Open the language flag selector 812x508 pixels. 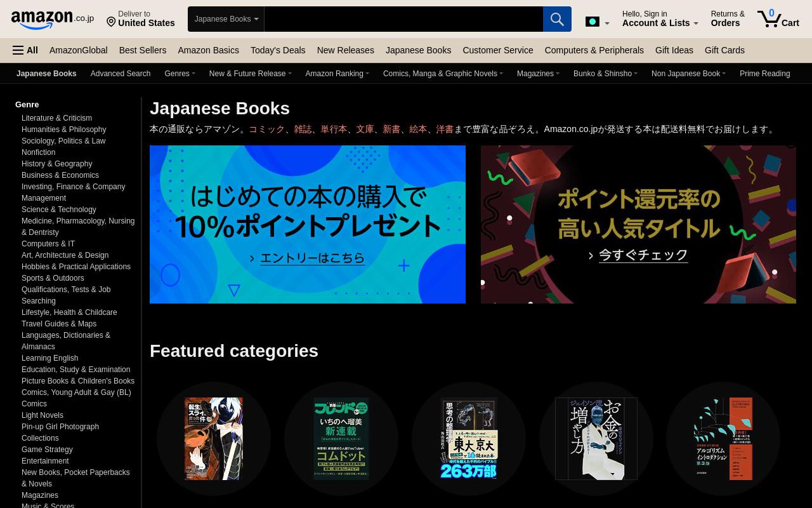(x=598, y=22)
